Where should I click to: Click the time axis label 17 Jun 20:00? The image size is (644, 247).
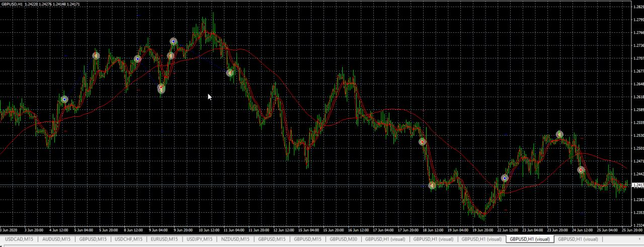pos(409,230)
